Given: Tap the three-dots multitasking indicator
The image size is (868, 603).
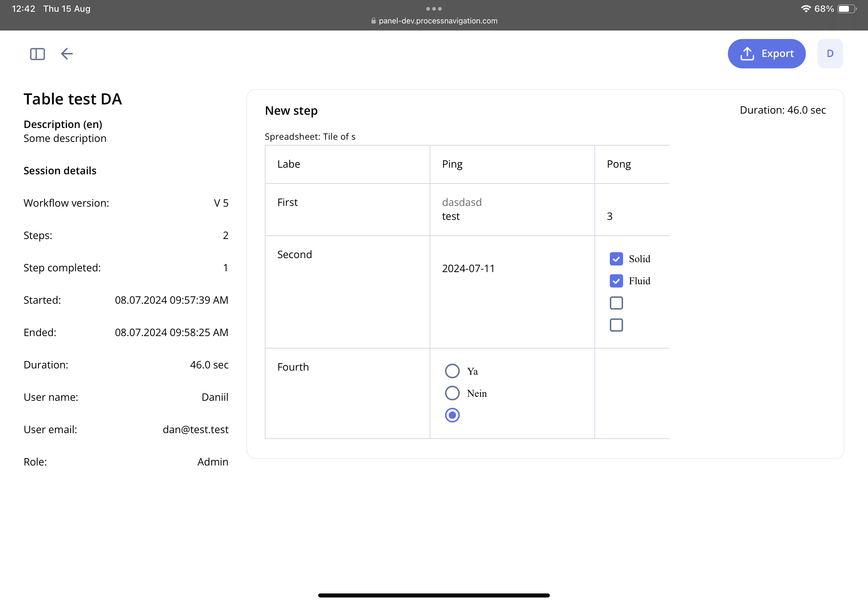Looking at the screenshot, I should pyautogui.click(x=434, y=9).
